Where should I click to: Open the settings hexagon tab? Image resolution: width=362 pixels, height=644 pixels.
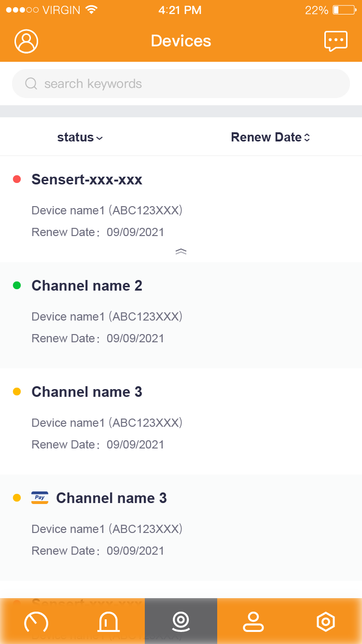[x=325, y=622]
